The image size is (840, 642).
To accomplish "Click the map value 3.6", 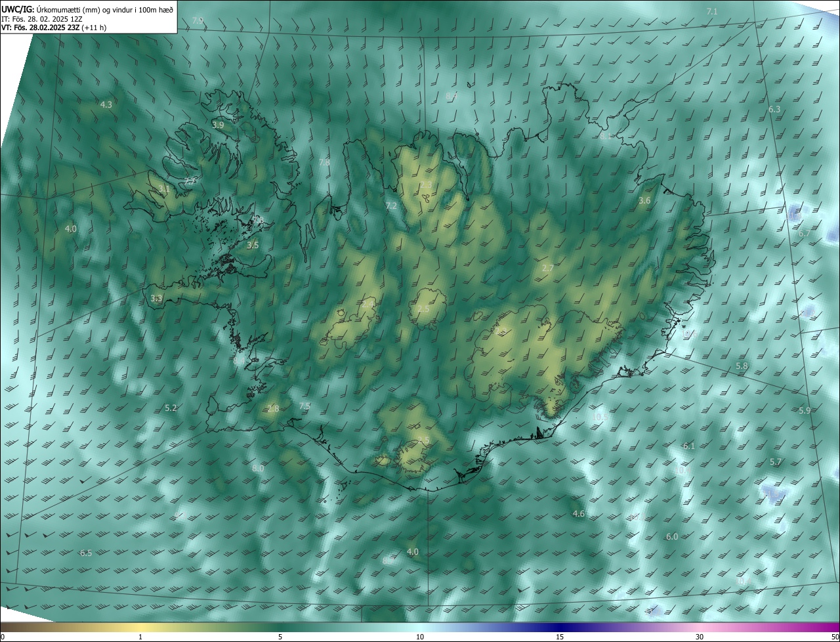I will point(644,201).
